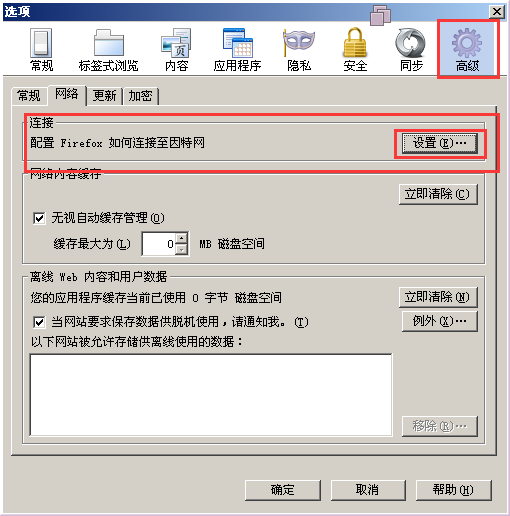
Task: Open the 同步 sync icon
Action: point(411,50)
